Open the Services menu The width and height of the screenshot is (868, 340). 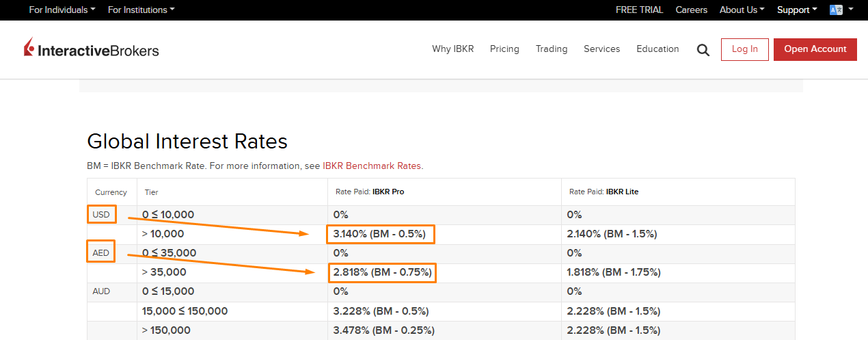pos(601,49)
